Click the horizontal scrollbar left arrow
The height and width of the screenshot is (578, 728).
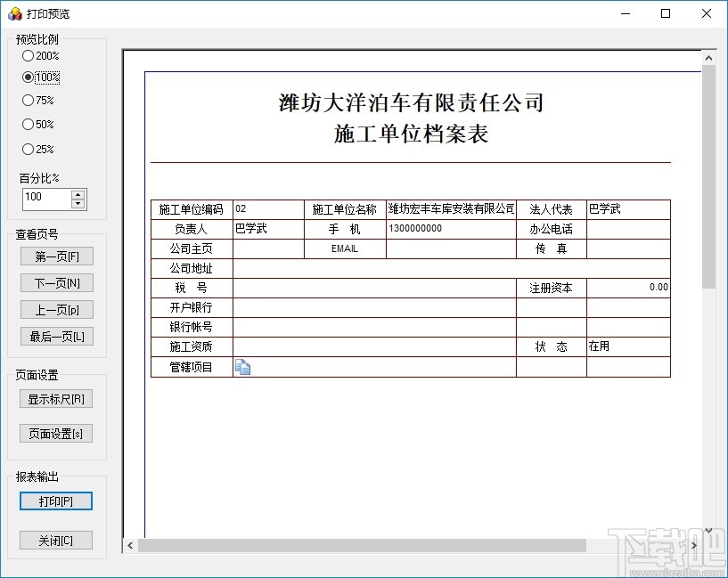(130, 544)
